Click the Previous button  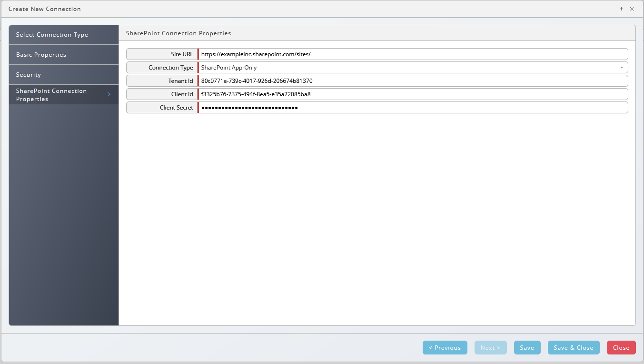tap(445, 348)
